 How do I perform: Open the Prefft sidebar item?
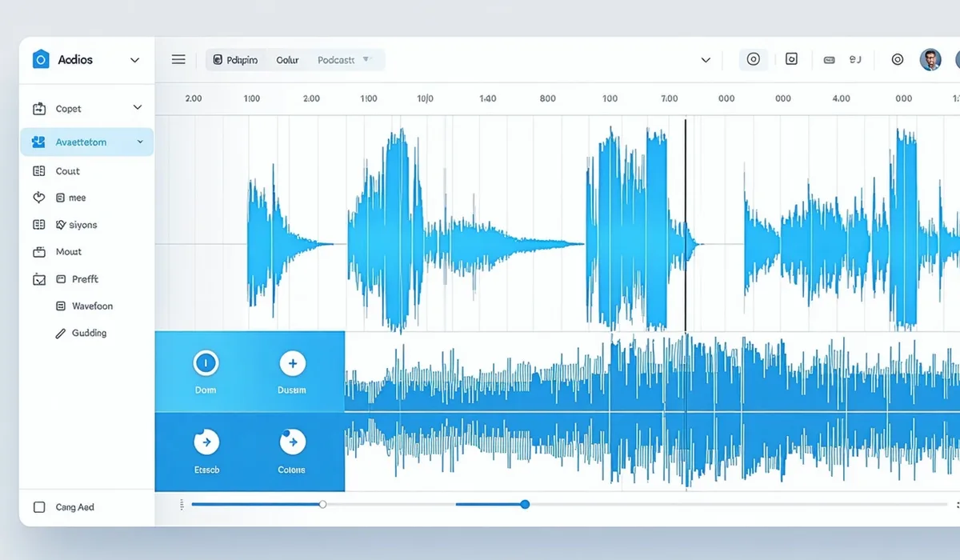coord(86,279)
